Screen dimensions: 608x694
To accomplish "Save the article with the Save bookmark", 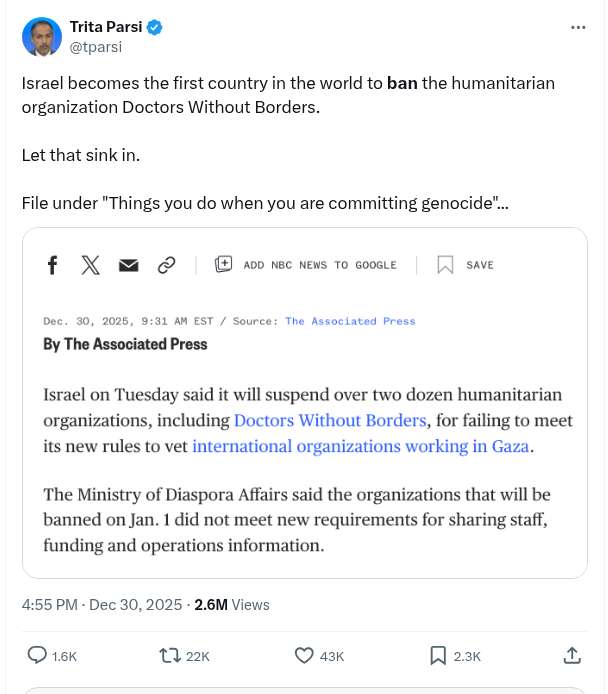I will (x=466, y=265).
